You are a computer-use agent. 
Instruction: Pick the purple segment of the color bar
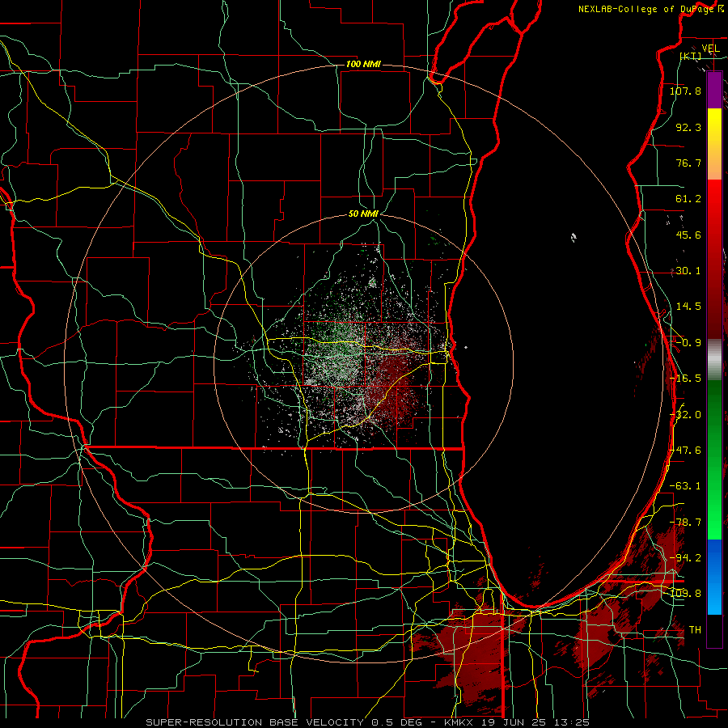(x=714, y=90)
